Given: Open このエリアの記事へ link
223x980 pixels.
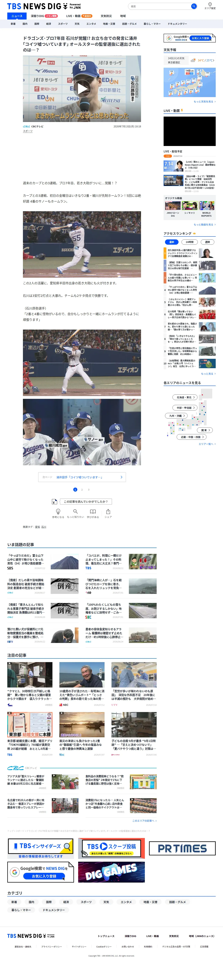Looking at the screenshot, I should (x=144, y=821).
